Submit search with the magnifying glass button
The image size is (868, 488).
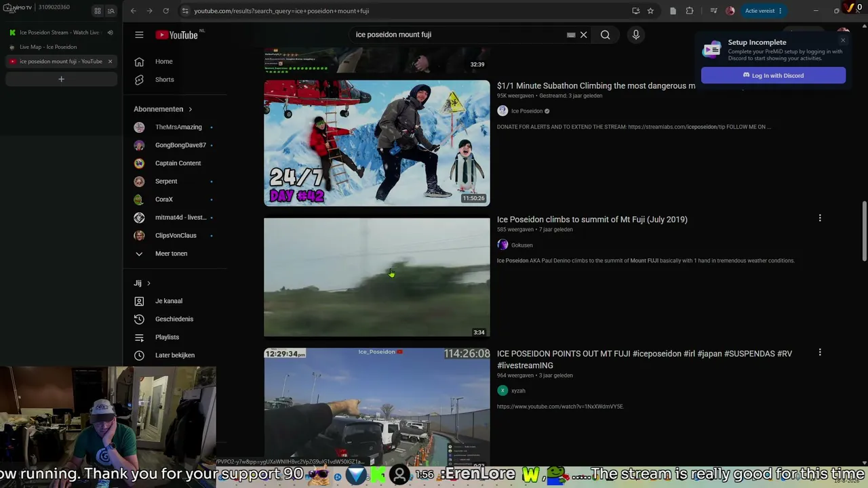click(x=605, y=35)
